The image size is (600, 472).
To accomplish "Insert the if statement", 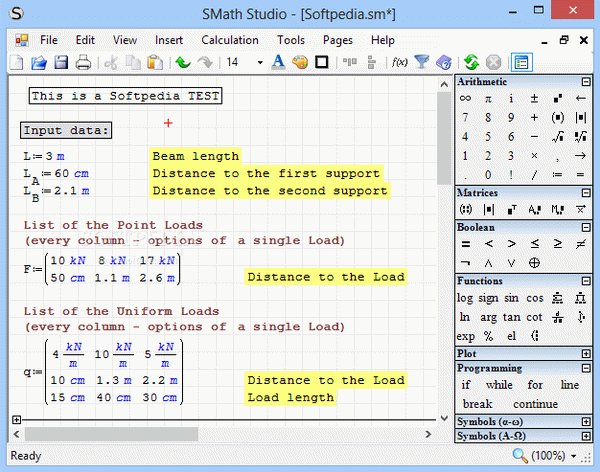I will tap(466, 385).
